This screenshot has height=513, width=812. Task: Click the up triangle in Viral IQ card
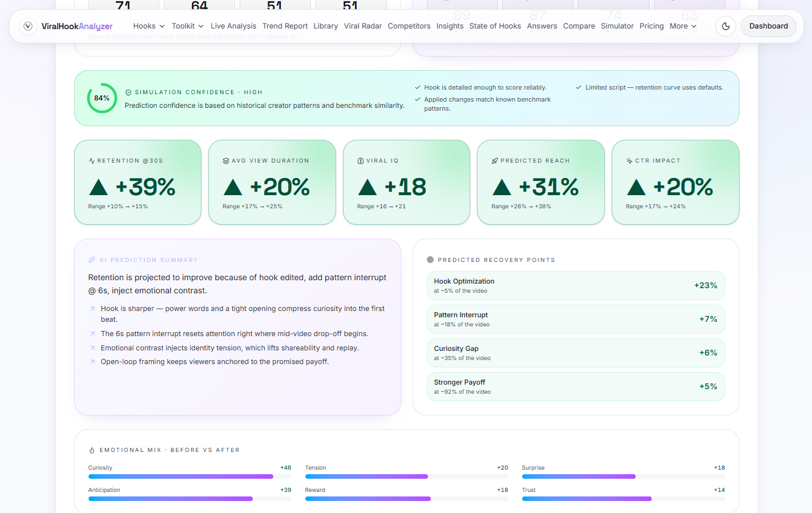367,187
